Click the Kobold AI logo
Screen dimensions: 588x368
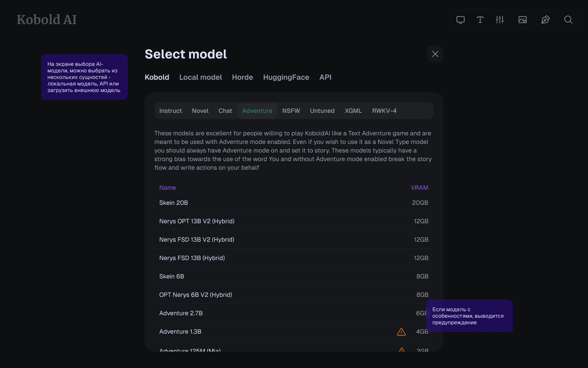click(x=47, y=19)
